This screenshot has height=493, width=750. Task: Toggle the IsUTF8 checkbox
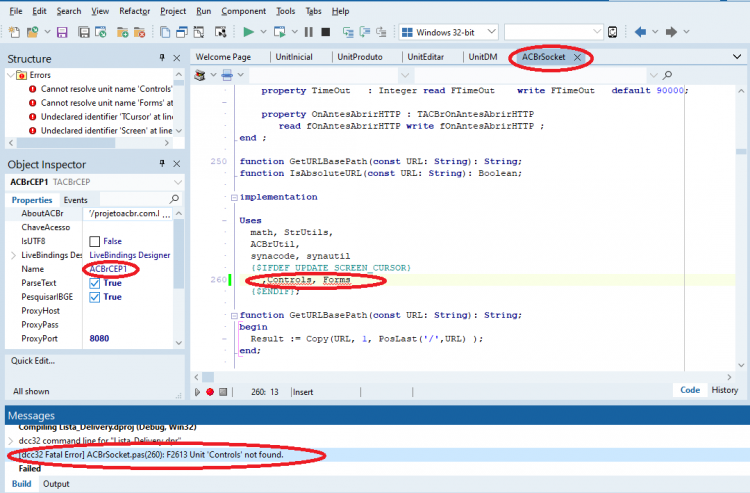pyautogui.click(x=95, y=241)
